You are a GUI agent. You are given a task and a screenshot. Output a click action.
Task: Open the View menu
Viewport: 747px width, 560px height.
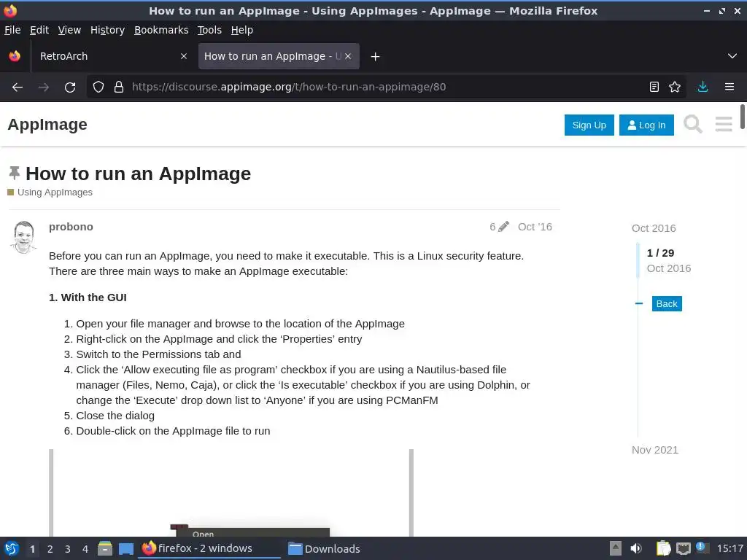coord(69,30)
